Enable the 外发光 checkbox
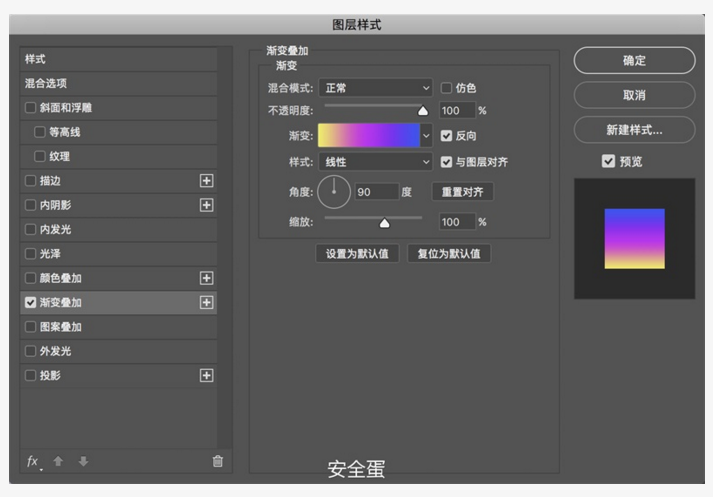 tap(30, 351)
